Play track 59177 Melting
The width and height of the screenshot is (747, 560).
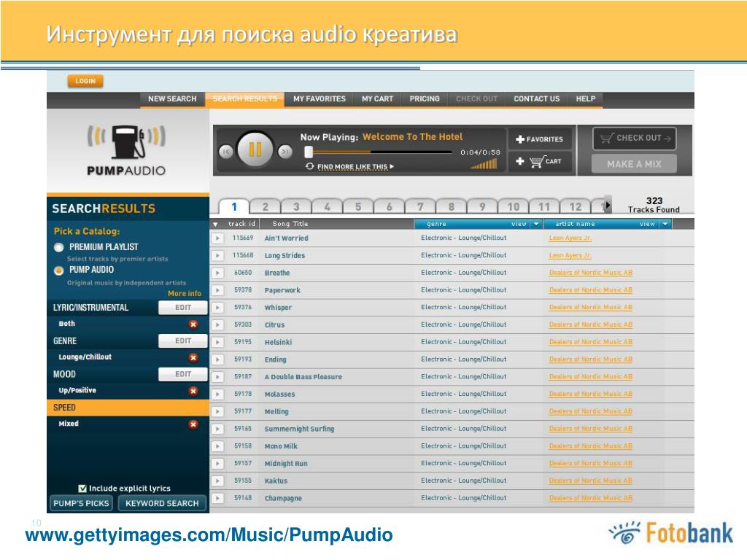[217, 411]
